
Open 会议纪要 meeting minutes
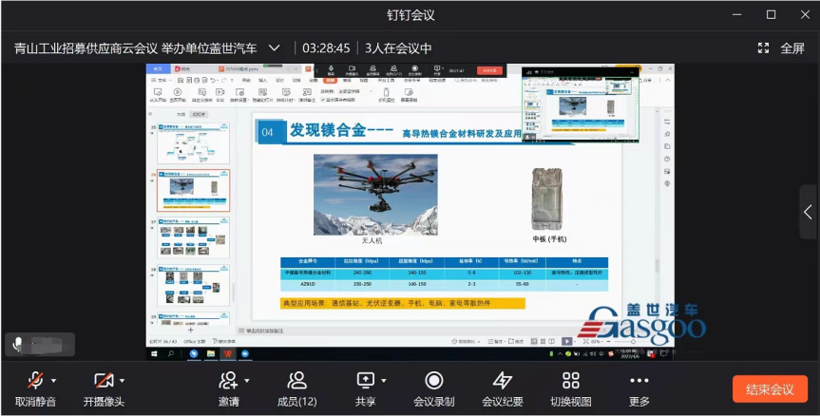pos(503,390)
